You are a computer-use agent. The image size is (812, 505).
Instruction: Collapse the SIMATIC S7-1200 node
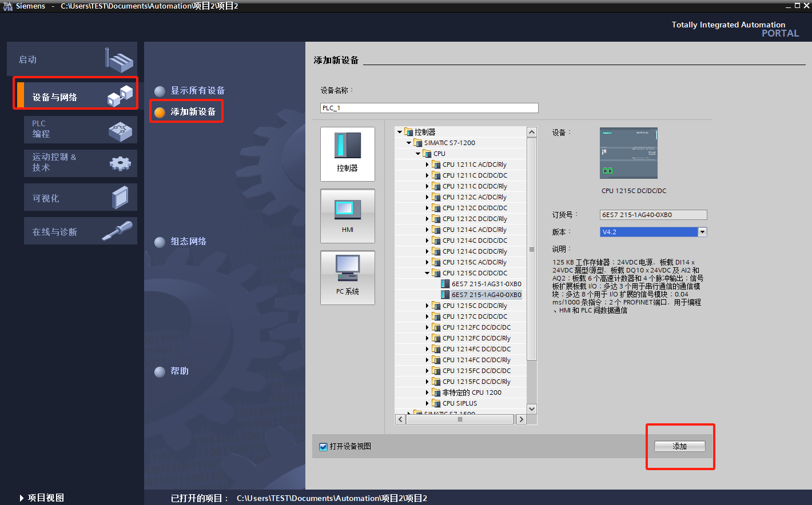tap(409, 143)
